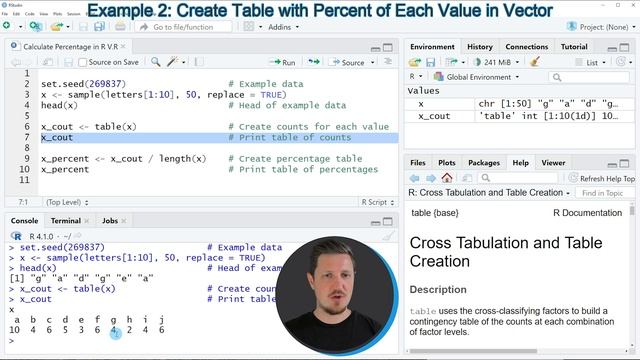The image size is (640, 360).
Task: Click the help home icon
Action: (x=447, y=178)
